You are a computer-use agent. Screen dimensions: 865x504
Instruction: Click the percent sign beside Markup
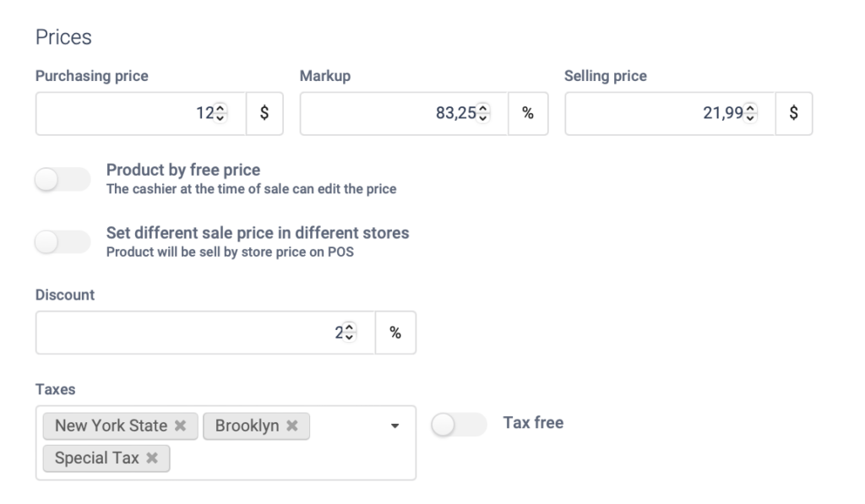point(528,113)
